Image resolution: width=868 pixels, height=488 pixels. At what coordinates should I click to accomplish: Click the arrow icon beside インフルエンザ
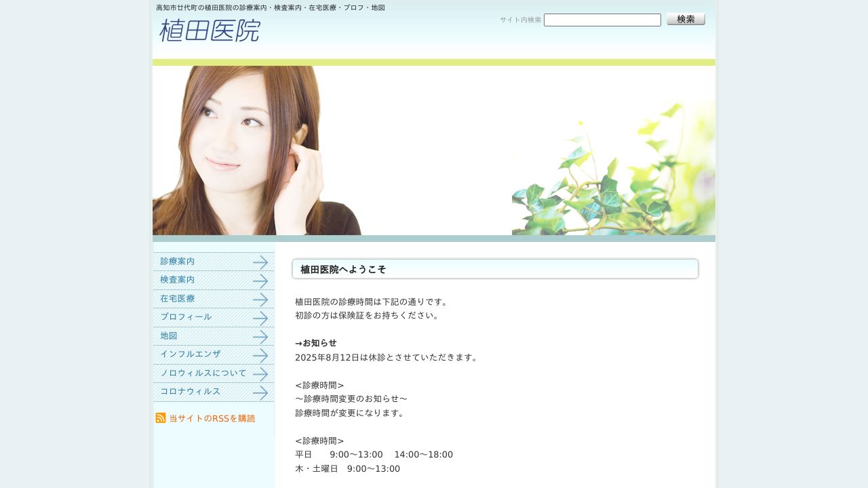pos(260,355)
